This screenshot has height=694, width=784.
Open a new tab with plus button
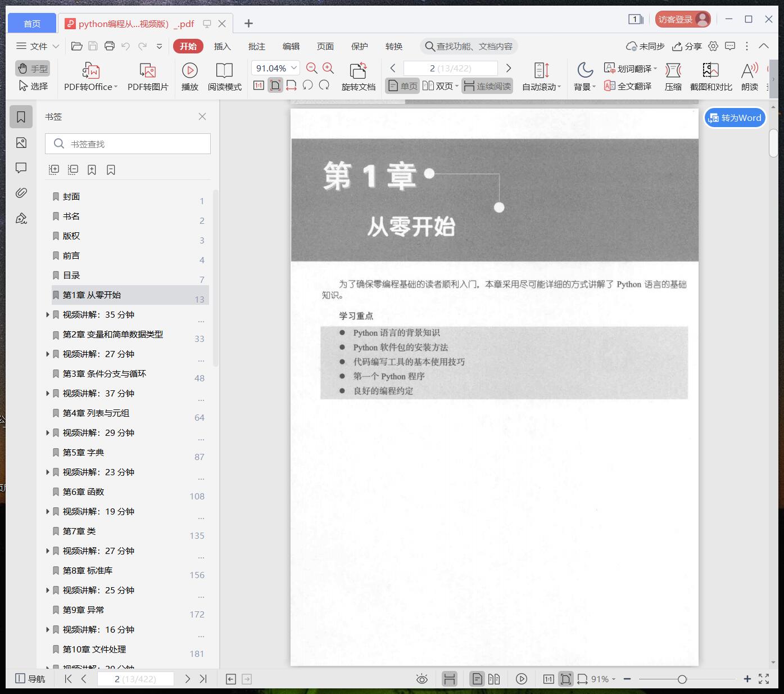tap(249, 23)
